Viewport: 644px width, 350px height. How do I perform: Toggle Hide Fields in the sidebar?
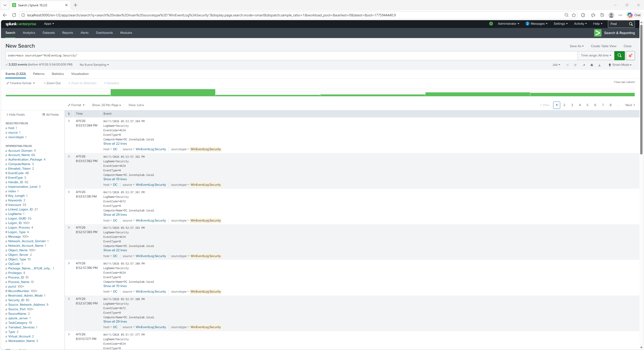pyautogui.click(x=16, y=114)
